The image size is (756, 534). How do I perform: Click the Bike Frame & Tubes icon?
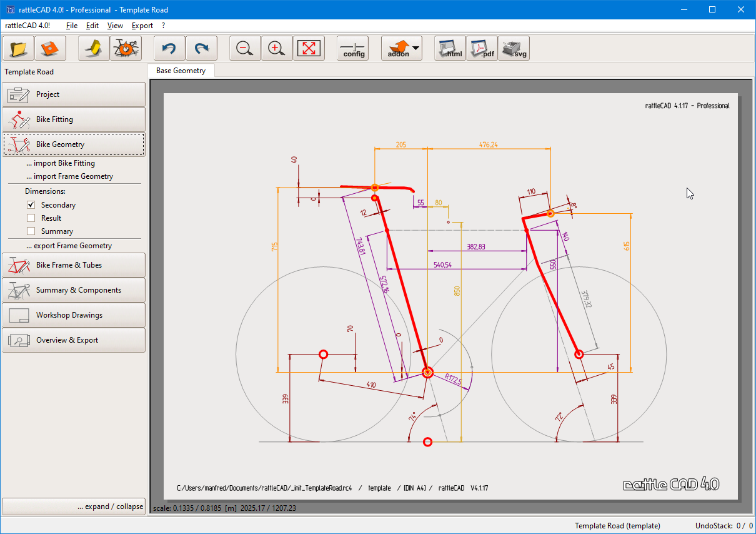click(x=19, y=265)
